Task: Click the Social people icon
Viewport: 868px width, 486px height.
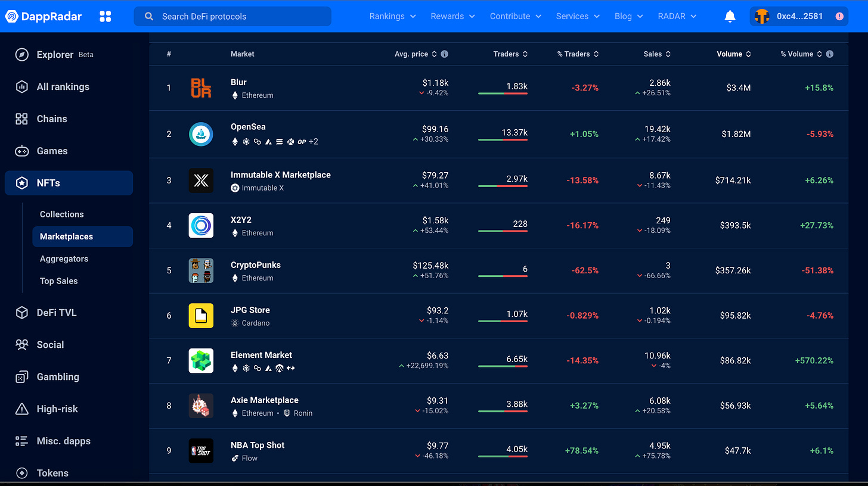Action: (x=22, y=345)
